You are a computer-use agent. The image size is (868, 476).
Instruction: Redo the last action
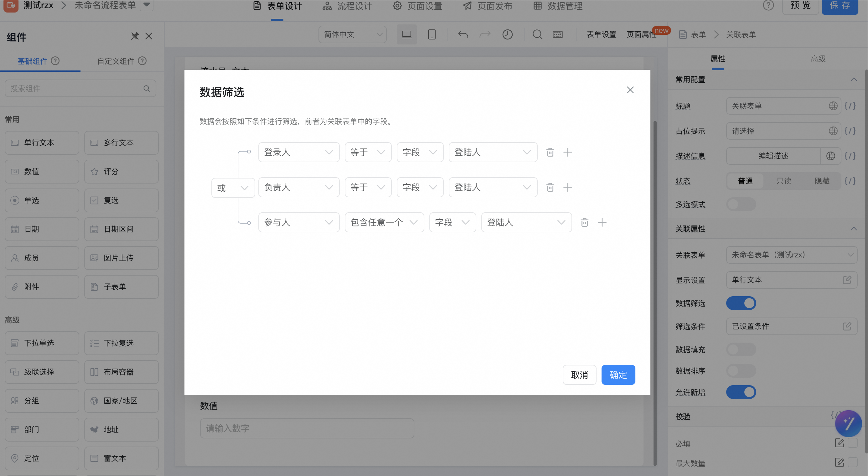485,34
